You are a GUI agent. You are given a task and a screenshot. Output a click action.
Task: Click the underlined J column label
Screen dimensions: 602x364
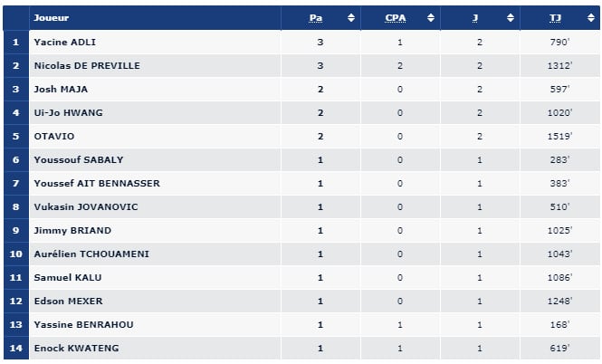(475, 18)
